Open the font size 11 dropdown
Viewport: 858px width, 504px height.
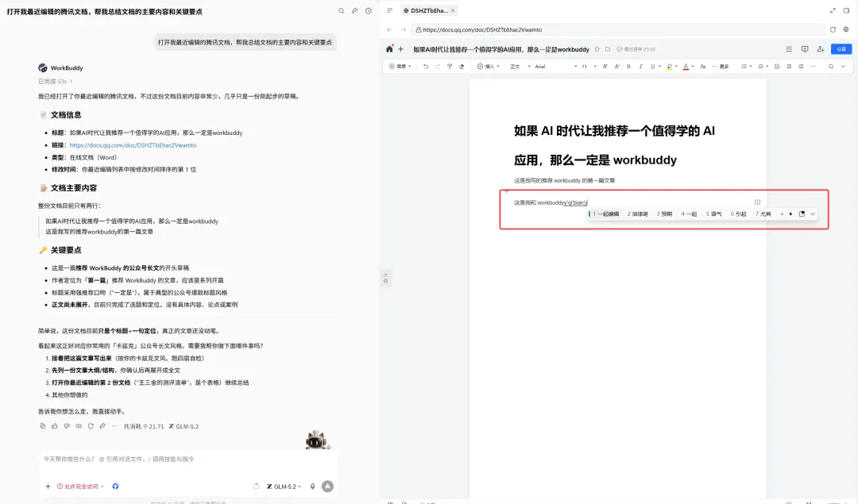pos(588,66)
